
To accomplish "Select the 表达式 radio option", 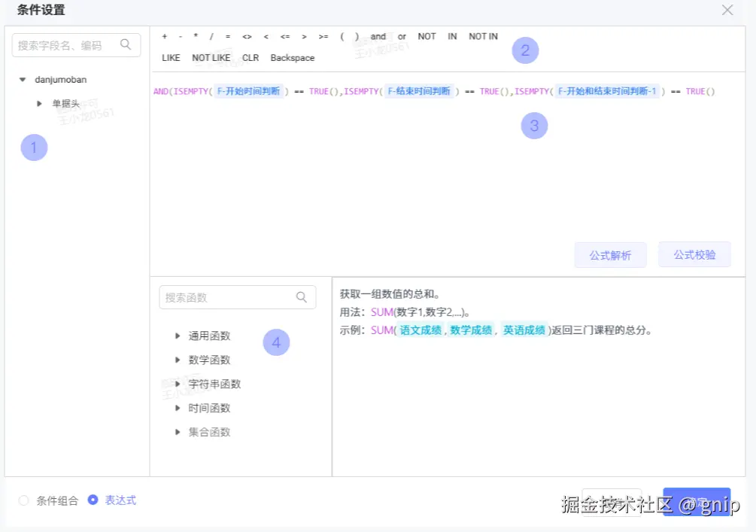I will [93, 500].
